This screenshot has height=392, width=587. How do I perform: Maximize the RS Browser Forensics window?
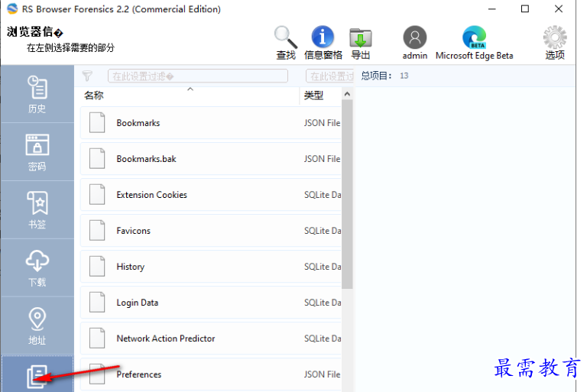click(525, 9)
